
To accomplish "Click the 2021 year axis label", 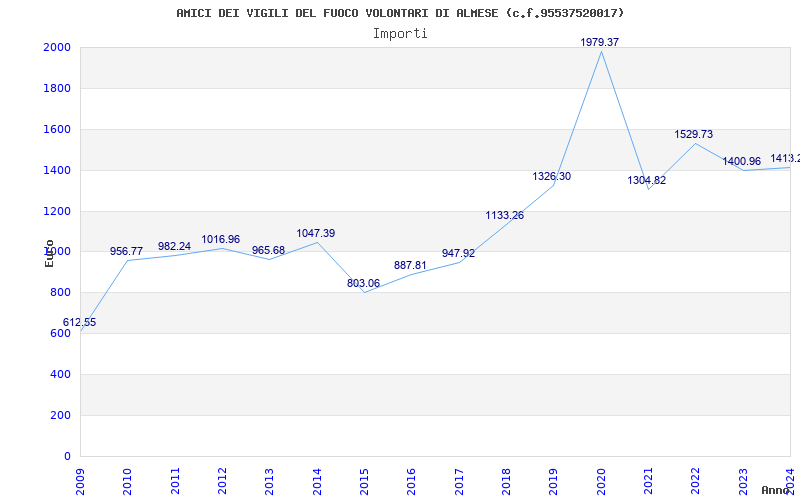I will point(648,482).
